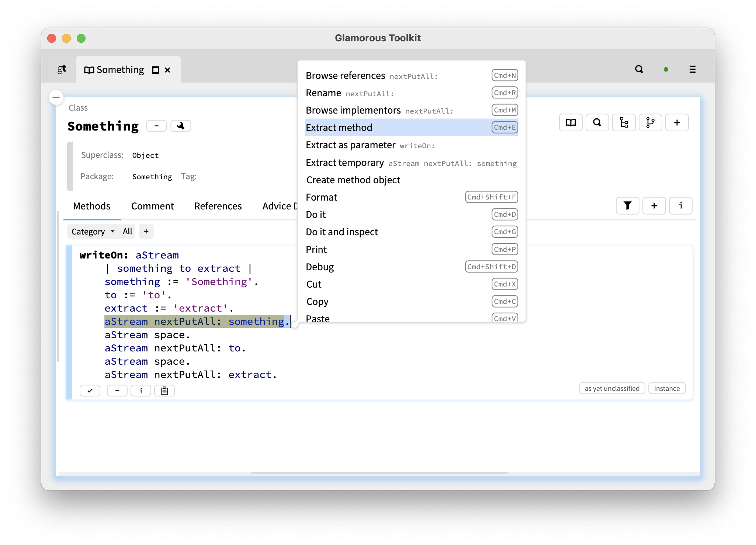Close the Something tab
The width and height of the screenshot is (756, 545).
(167, 70)
